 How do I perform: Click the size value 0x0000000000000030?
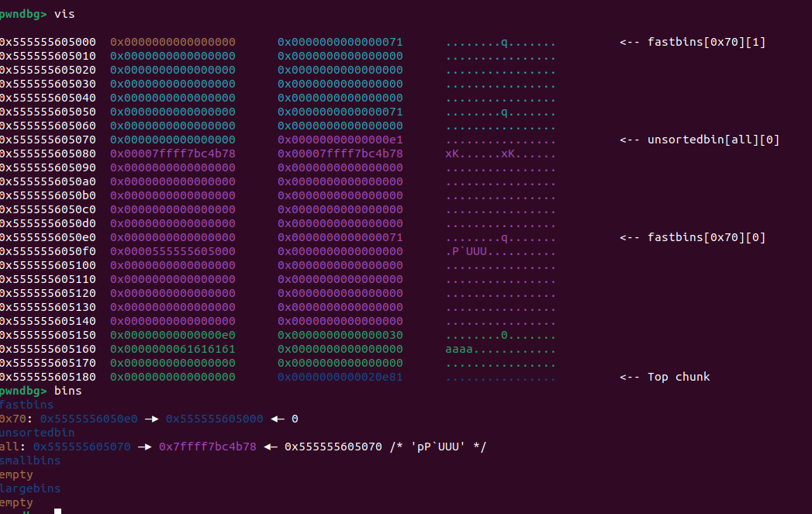coord(340,335)
